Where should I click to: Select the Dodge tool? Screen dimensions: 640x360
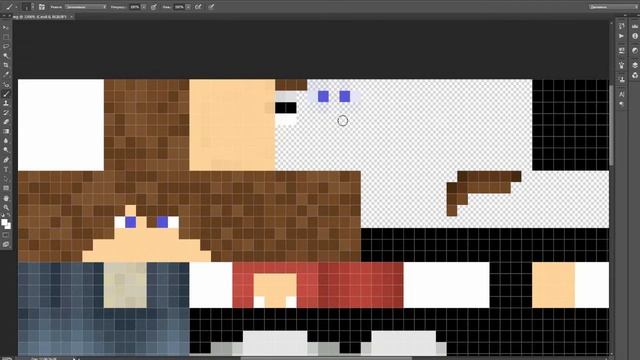(x=6, y=150)
